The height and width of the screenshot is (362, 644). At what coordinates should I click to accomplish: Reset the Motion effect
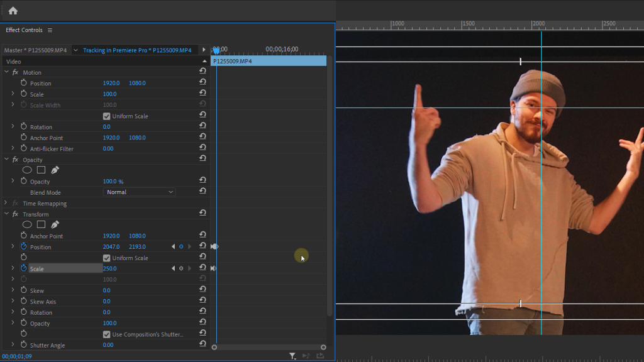click(x=203, y=71)
